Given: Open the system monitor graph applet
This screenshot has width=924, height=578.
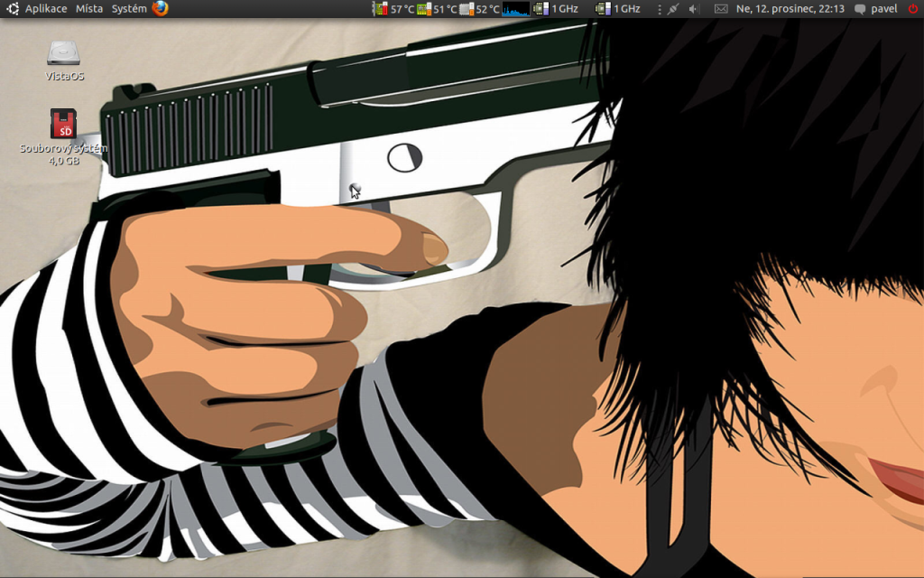Looking at the screenshot, I should coord(515,9).
